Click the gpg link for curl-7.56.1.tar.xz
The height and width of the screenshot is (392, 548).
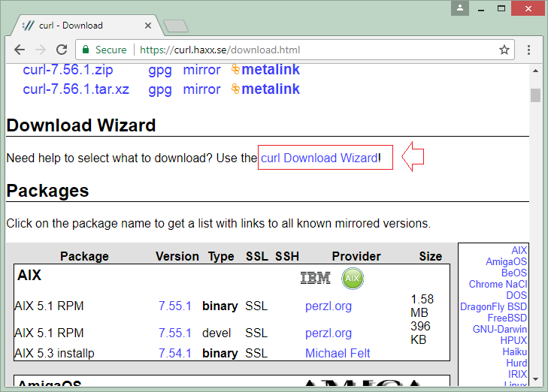coord(159,89)
